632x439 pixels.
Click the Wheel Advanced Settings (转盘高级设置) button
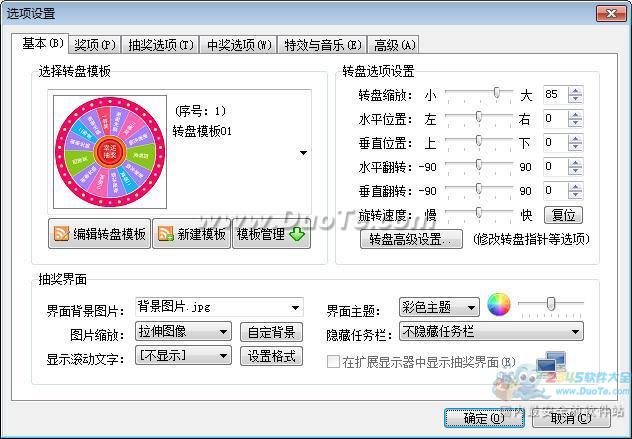[x=411, y=239]
